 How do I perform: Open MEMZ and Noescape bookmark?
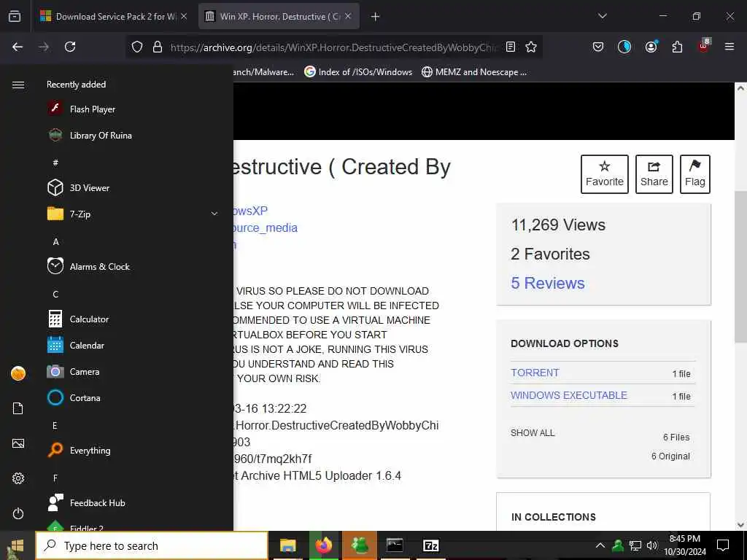(x=474, y=72)
